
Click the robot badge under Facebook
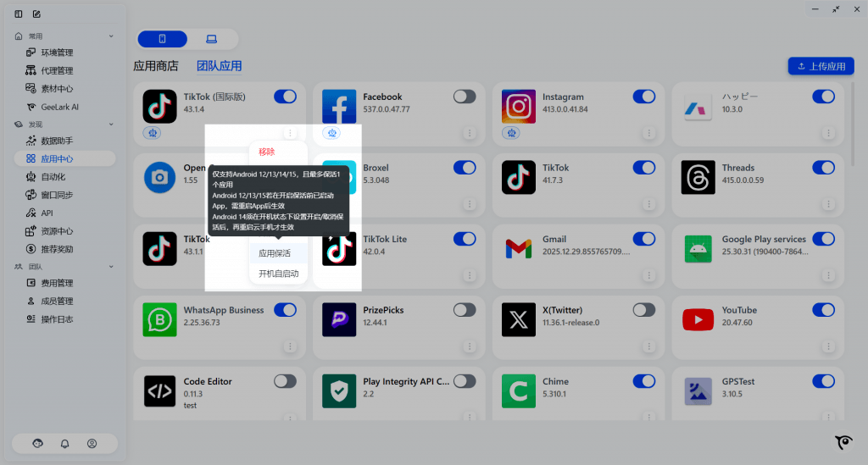pyautogui.click(x=331, y=133)
